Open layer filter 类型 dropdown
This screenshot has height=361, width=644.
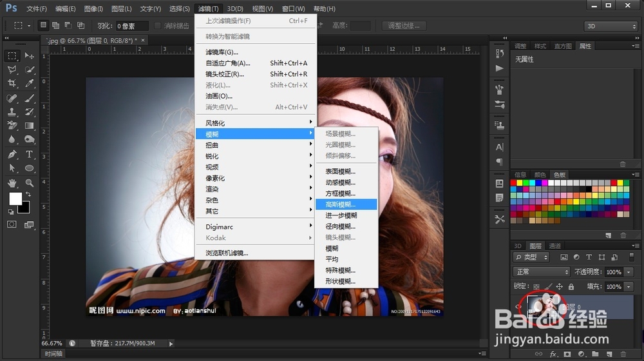pos(531,257)
